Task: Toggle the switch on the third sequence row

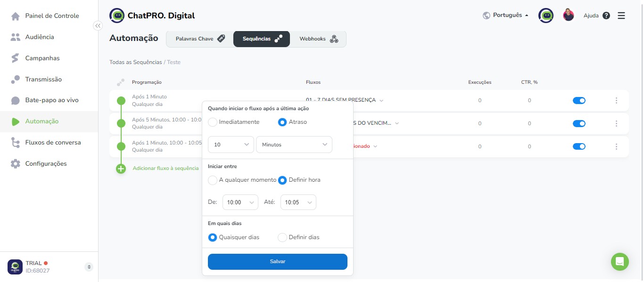Action: point(579,146)
